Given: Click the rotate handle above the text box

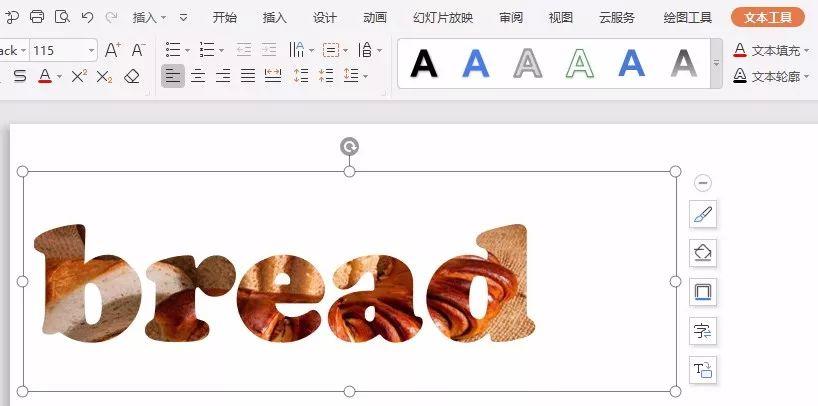Looking at the screenshot, I should coord(350,147).
